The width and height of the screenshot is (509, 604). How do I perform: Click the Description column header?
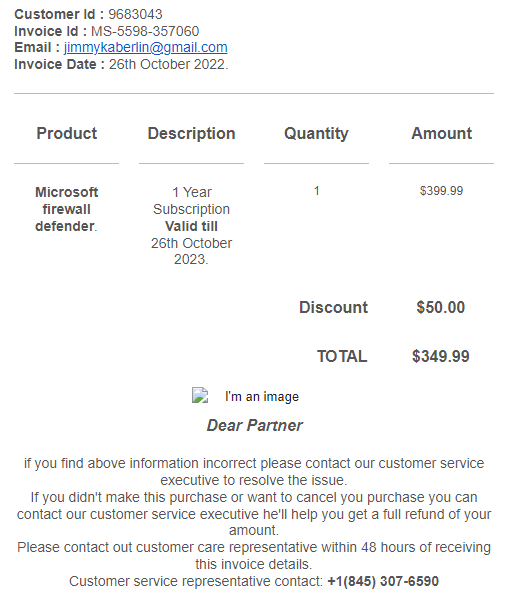192,133
